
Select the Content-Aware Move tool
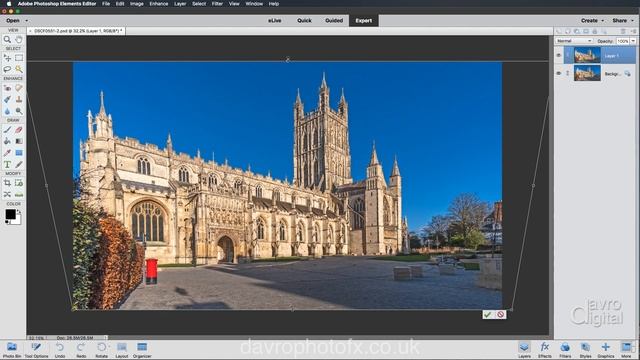point(7,194)
